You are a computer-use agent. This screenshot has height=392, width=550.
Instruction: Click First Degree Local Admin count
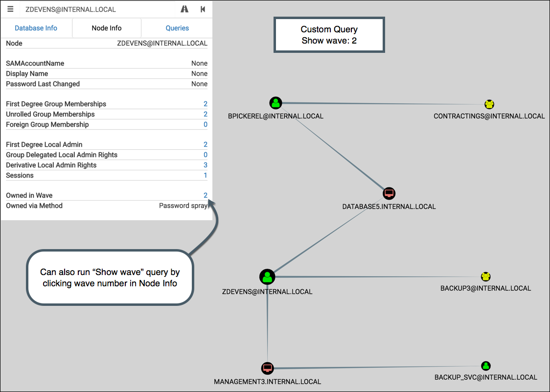[x=206, y=144]
